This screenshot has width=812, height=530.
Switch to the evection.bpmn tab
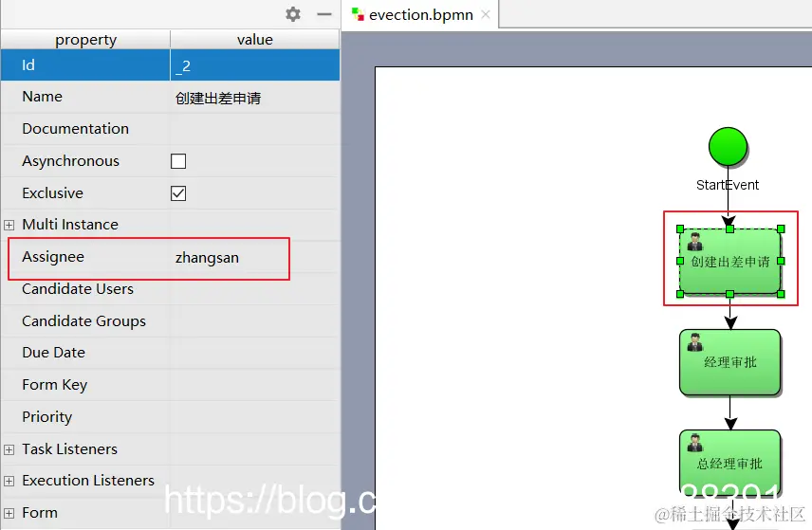[420, 15]
